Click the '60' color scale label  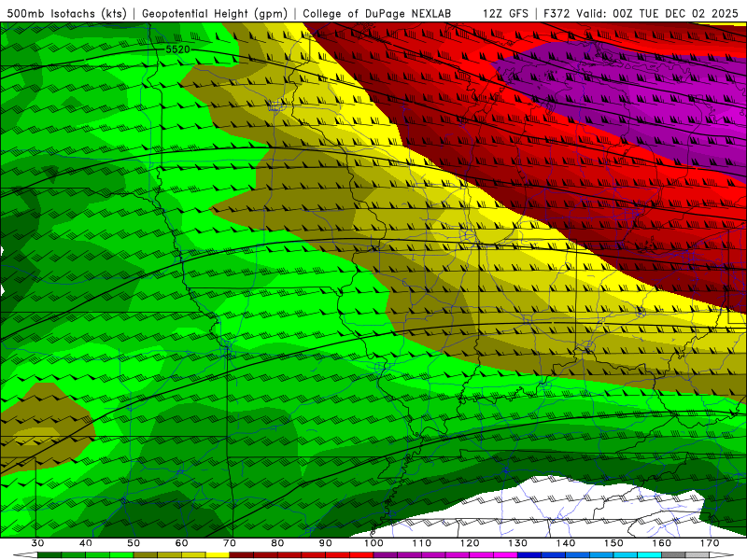point(181,543)
